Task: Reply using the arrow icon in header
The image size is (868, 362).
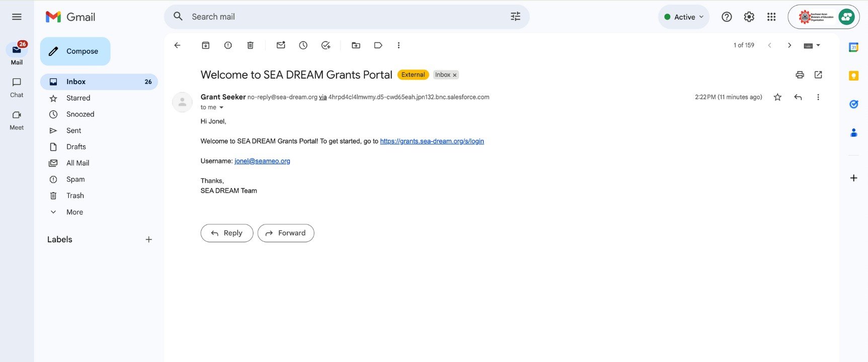Action: 798,97
